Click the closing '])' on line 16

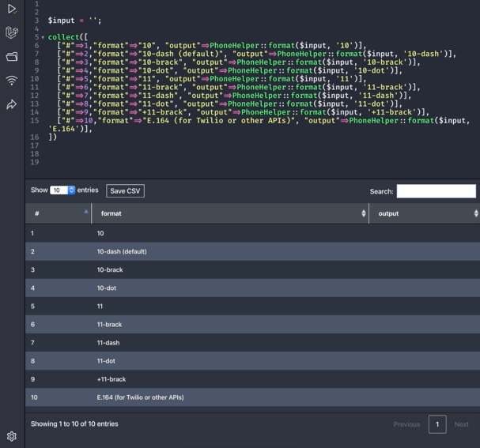[x=52, y=137]
